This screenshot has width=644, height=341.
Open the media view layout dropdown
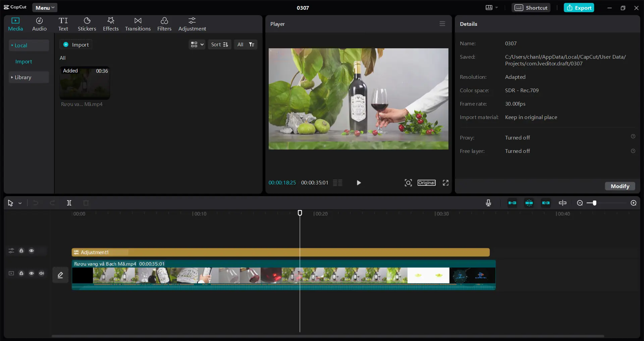(197, 45)
